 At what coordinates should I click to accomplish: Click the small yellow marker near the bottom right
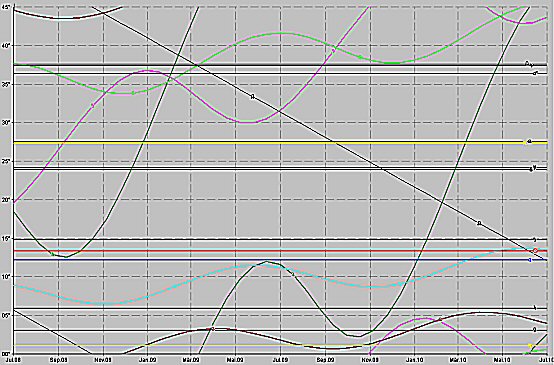530,345
